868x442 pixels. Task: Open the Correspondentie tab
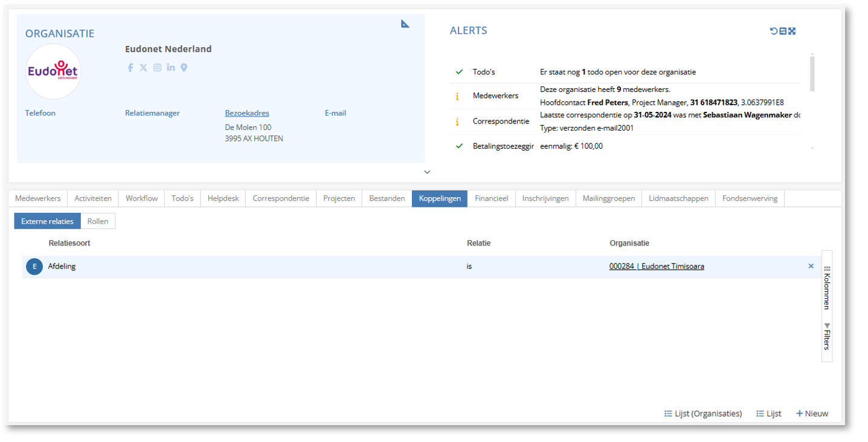pyautogui.click(x=281, y=198)
